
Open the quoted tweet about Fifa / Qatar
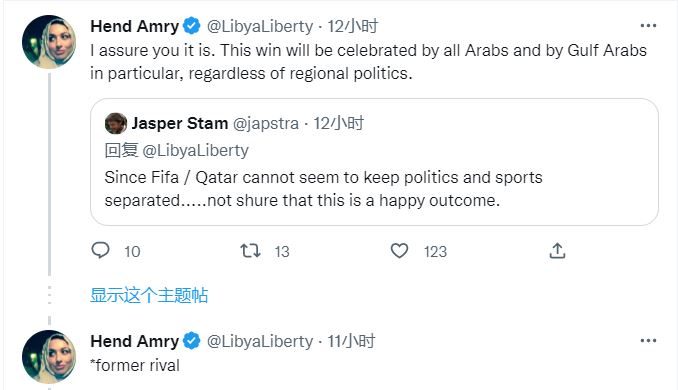pos(374,162)
